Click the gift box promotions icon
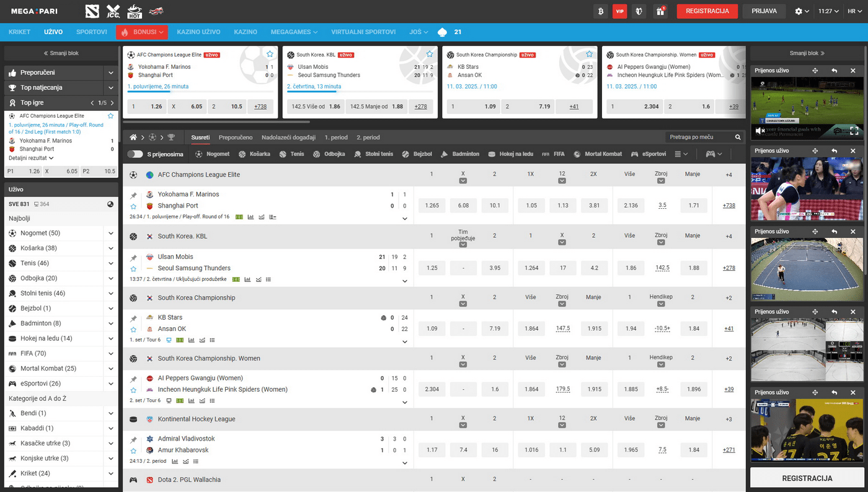The height and width of the screenshot is (492, 868). [x=660, y=11]
